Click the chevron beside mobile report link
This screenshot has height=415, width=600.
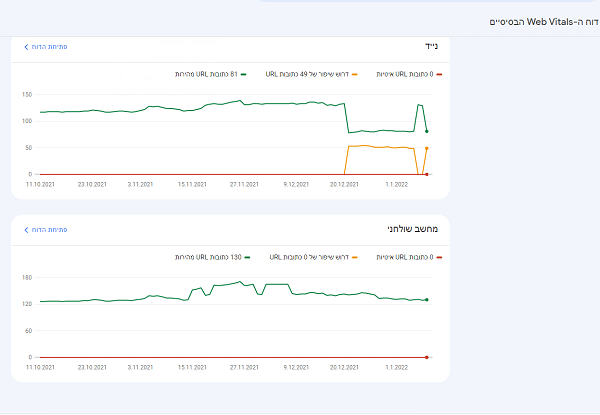pyautogui.click(x=26, y=47)
